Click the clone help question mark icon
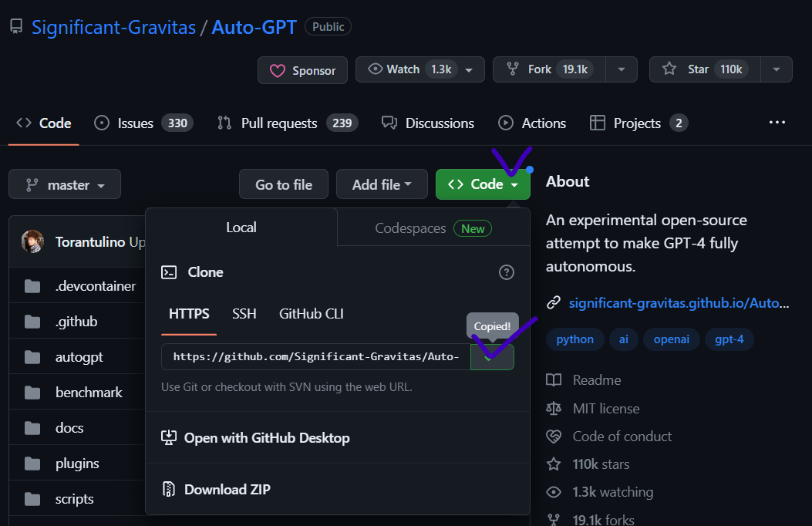Screen dimensions: 812x526 [x=507, y=272]
